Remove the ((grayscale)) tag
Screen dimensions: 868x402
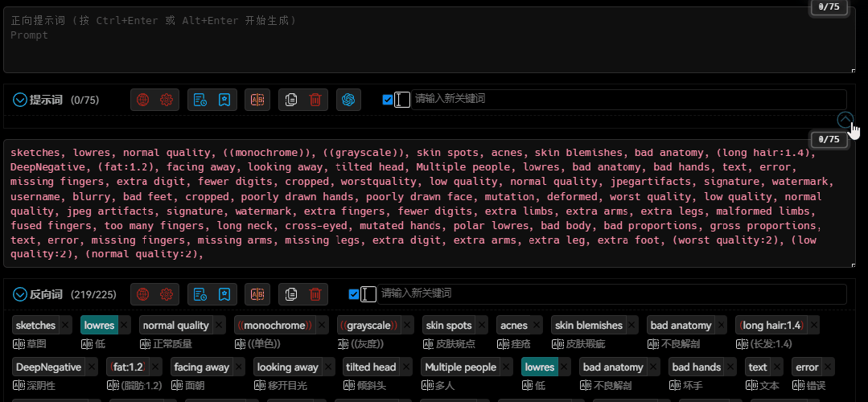(407, 325)
